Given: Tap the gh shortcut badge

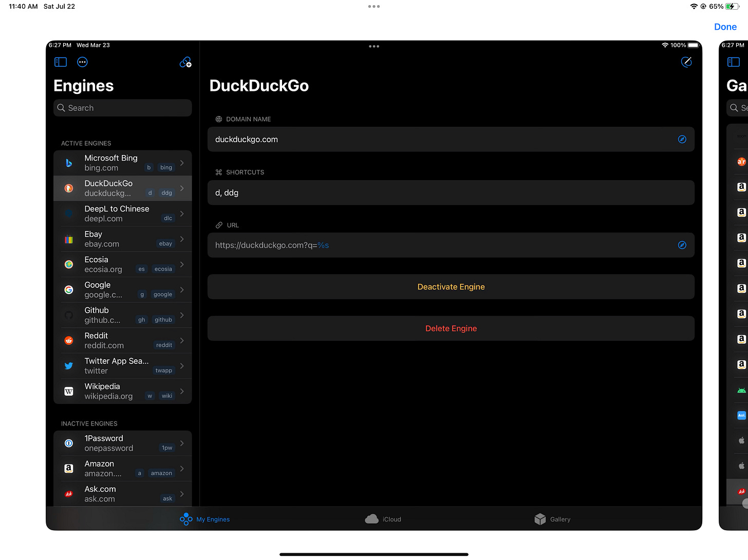Looking at the screenshot, I should coord(142,320).
